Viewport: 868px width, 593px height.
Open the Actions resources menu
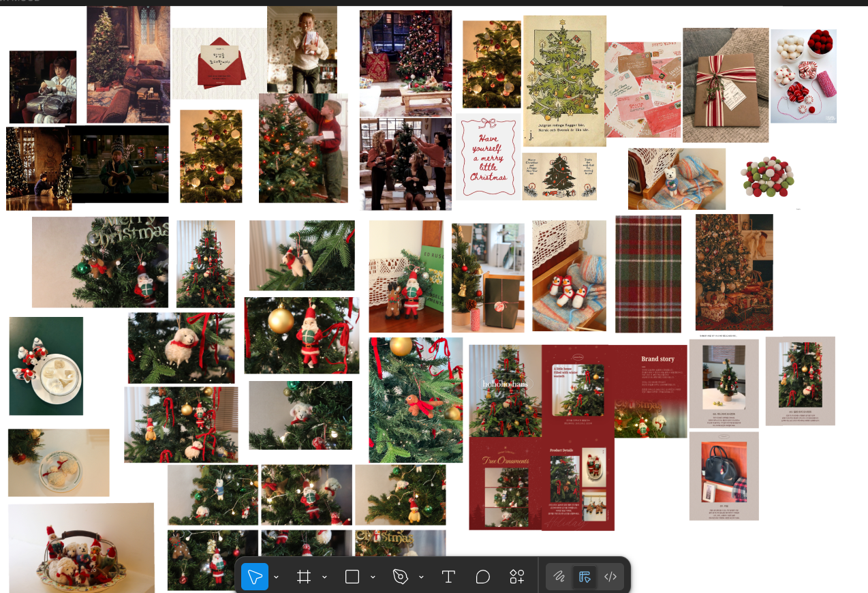517,577
